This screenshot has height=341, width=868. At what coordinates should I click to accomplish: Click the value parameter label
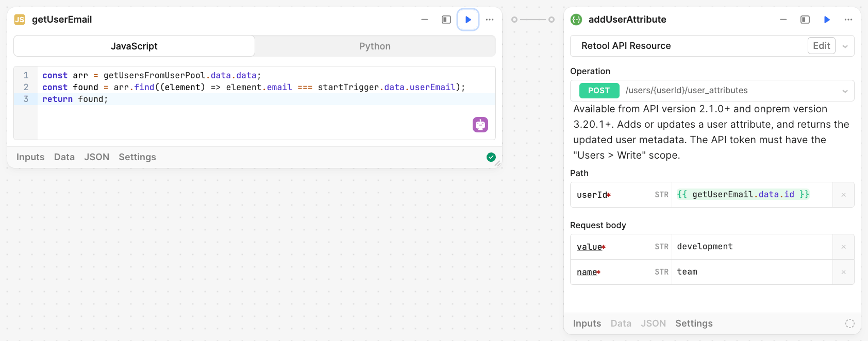(591, 247)
